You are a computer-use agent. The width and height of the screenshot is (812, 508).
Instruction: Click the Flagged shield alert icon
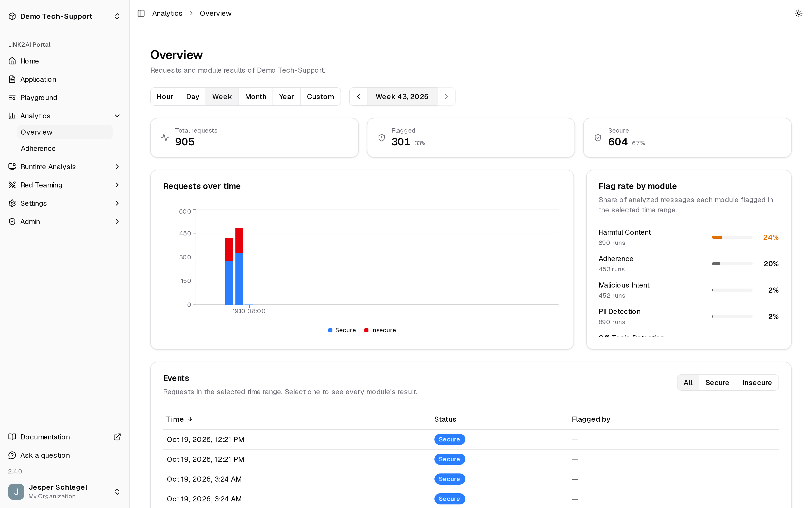(x=381, y=137)
